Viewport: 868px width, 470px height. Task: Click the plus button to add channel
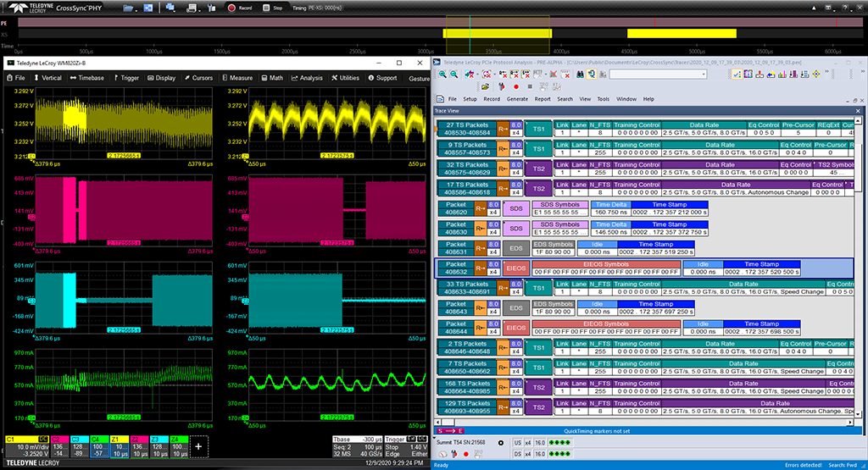tap(198, 446)
